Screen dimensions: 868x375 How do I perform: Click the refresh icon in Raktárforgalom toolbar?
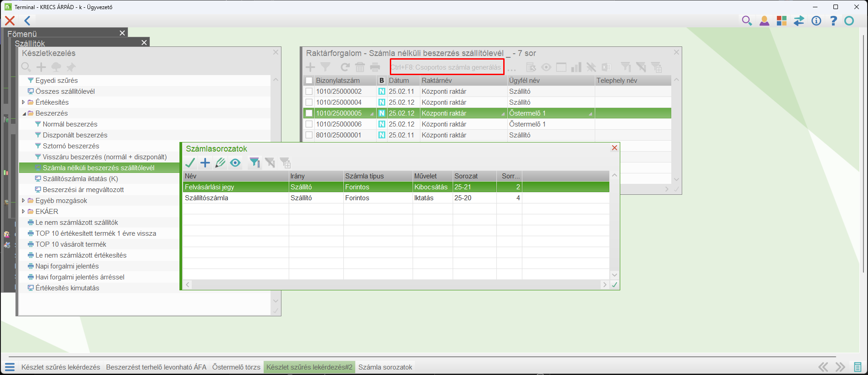(x=345, y=67)
